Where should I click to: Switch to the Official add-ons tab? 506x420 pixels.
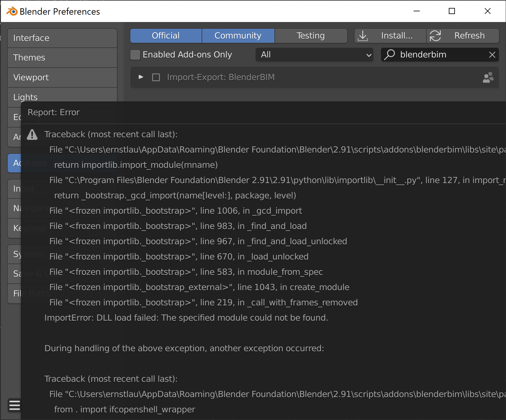[166, 35]
